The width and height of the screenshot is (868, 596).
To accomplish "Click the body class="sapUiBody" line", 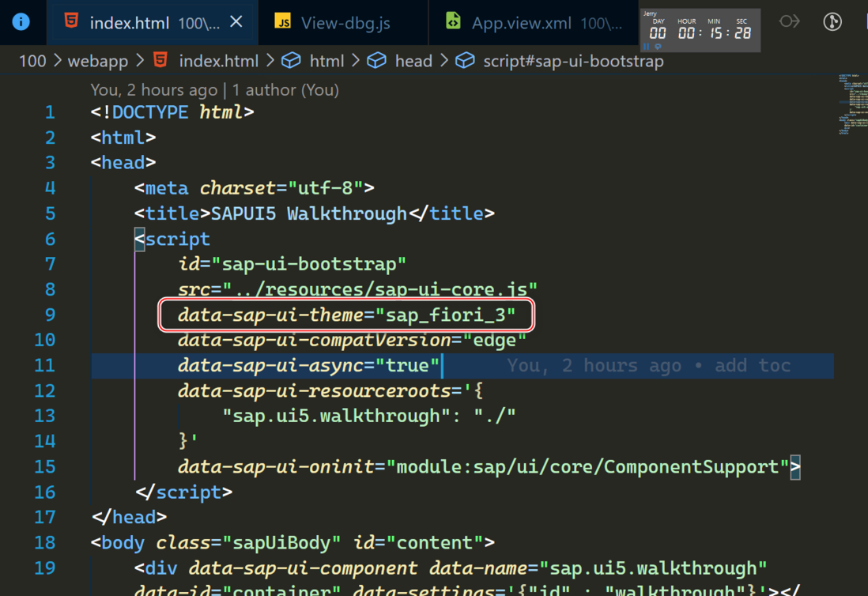I will (292, 542).
